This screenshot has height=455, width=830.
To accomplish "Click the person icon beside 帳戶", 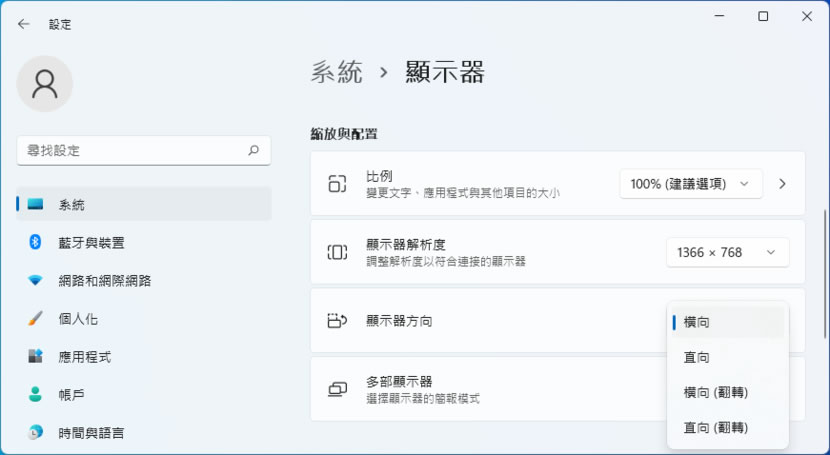I will [x=35, y=394].
